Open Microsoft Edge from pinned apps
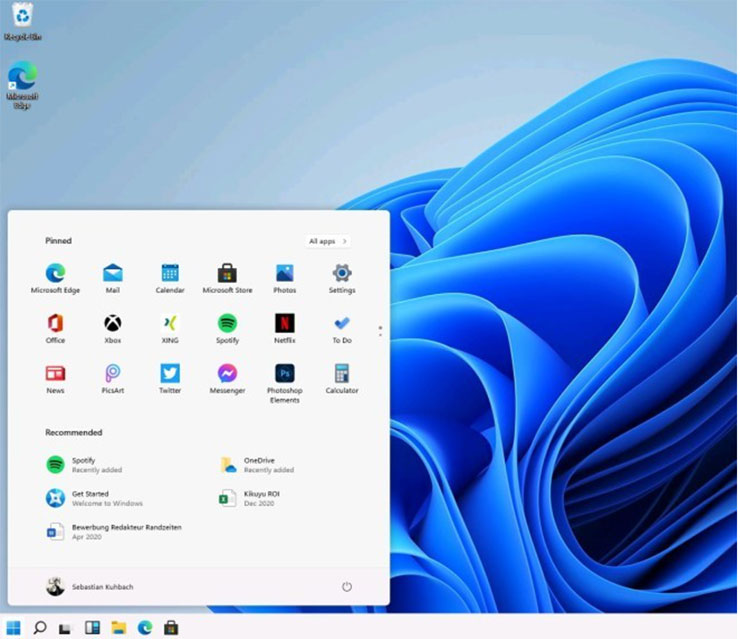This screenshot has height=639, width=740. click(55, 278)
